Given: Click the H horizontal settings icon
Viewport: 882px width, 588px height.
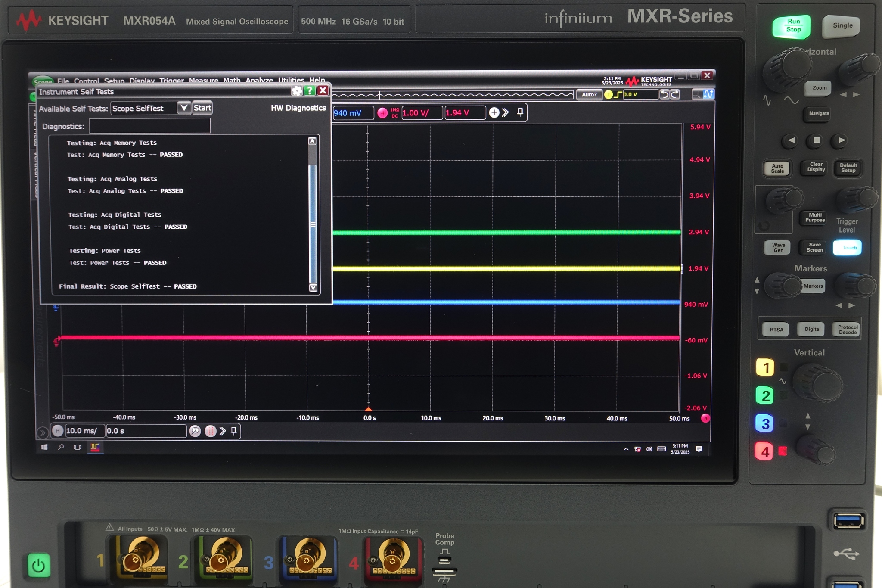Looking at the screenshot, I should tap(58, 431).
